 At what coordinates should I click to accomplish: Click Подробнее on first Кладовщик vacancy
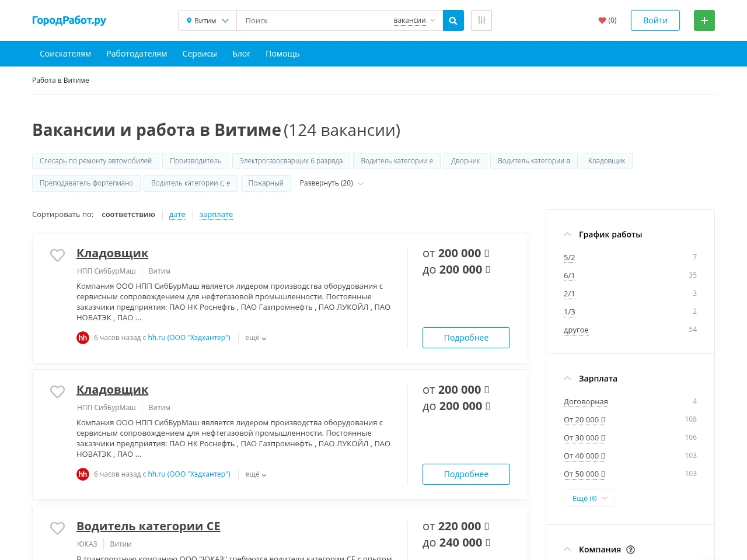pos(466,338)
